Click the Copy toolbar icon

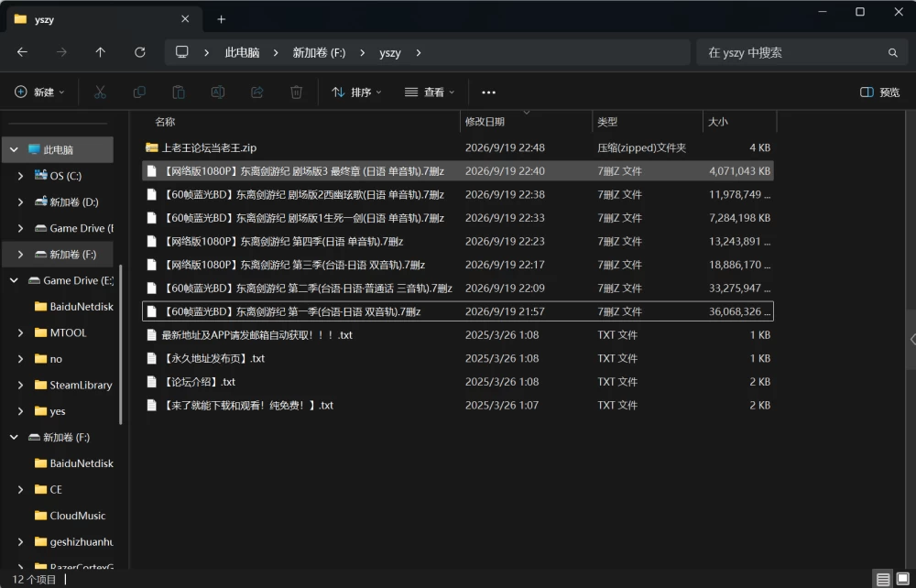tap(139, 93)
